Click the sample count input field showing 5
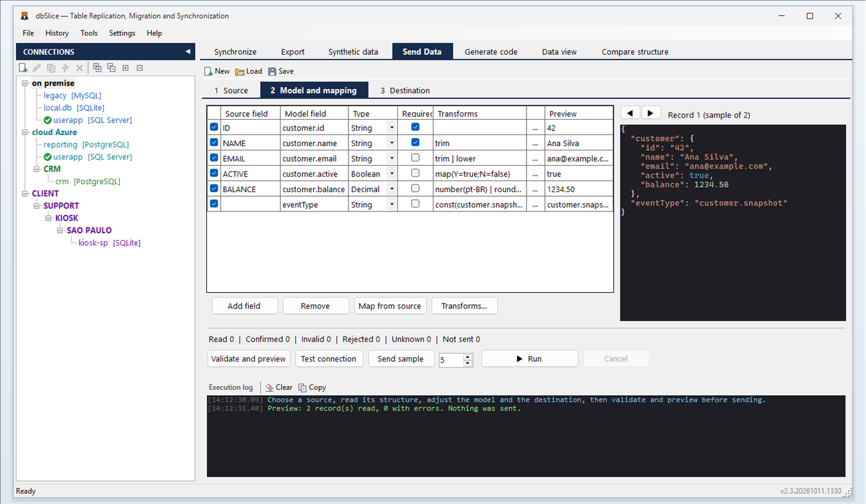The height and width of the screenshot is (504, 866). pyautogui.click(x=451, y=360)
